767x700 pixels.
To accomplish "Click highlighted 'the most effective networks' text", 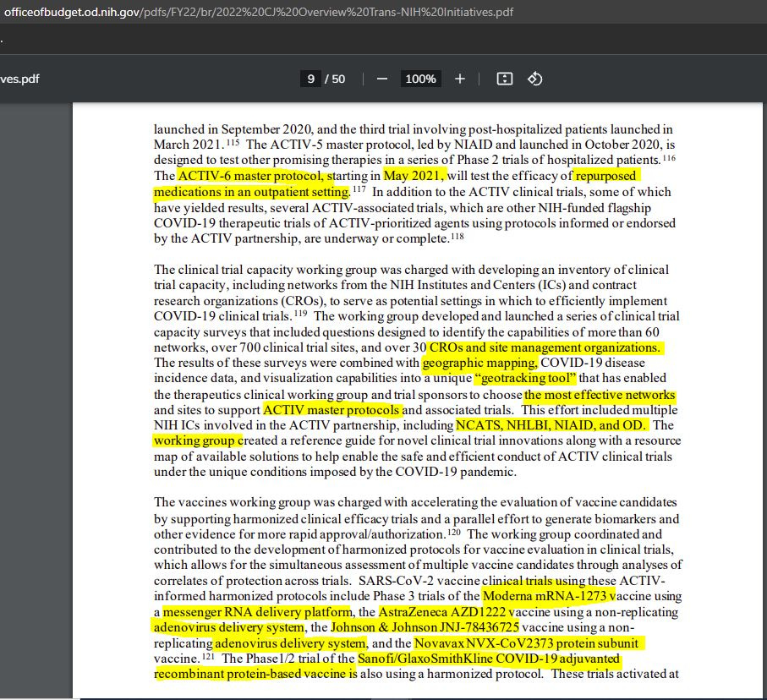I will pyautogui.click(x=600, y=395).
